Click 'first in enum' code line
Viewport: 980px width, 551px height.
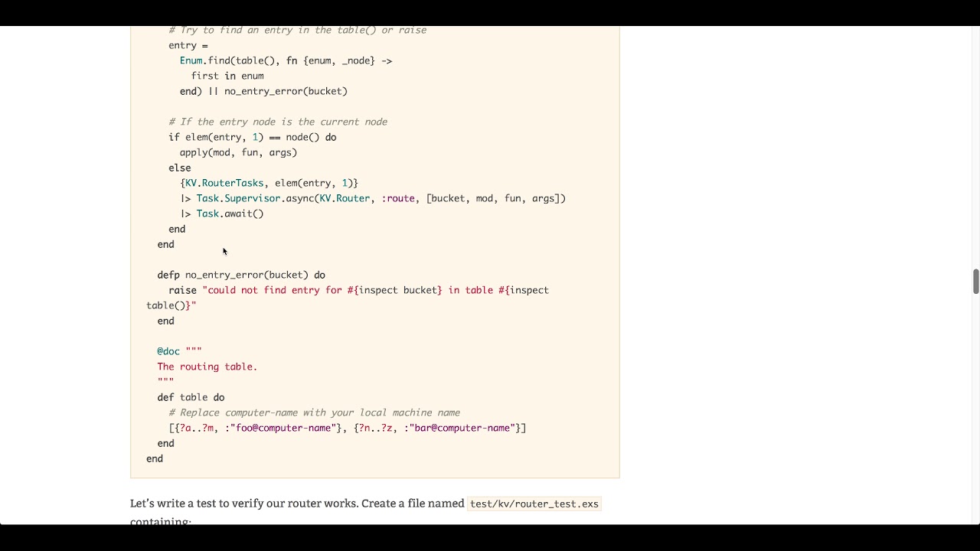[x=227, y=76]
